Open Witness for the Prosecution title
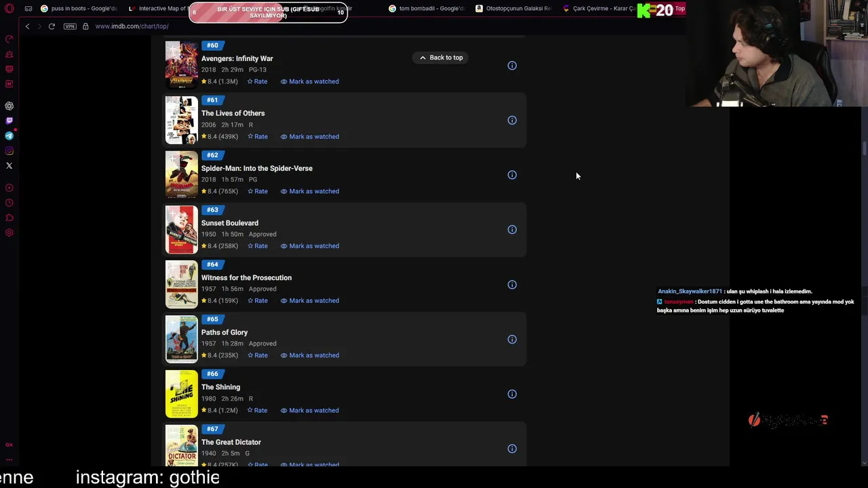This screenshot has width=868, height=488. (x=247, y=278)
